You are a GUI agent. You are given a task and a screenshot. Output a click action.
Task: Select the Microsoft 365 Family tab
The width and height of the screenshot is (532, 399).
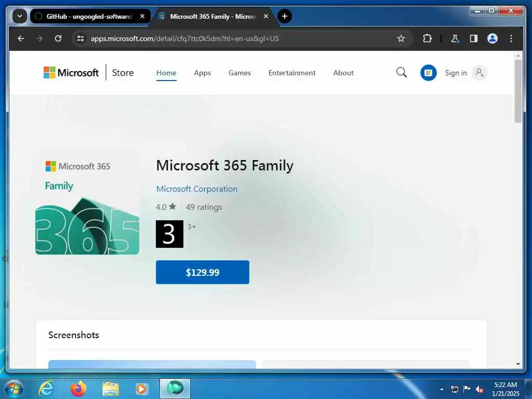coord(214,16)
